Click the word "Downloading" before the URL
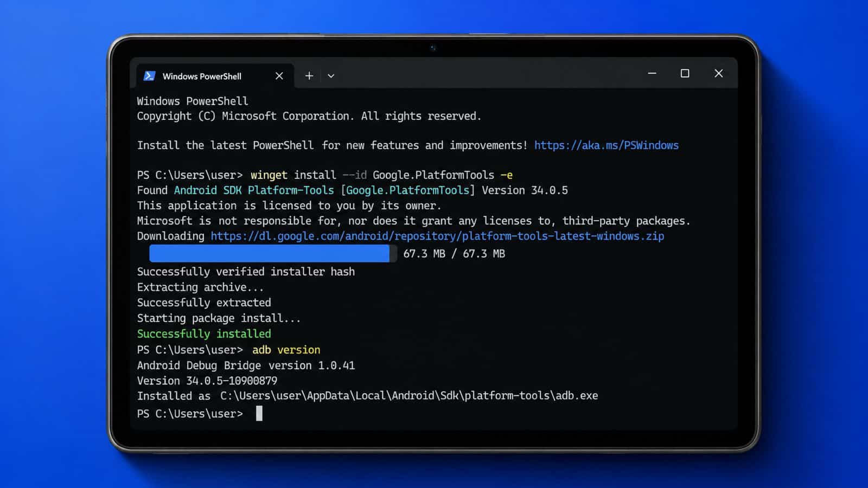The height and width of the screenshot is (488, 868). click(x=170, y=236)
